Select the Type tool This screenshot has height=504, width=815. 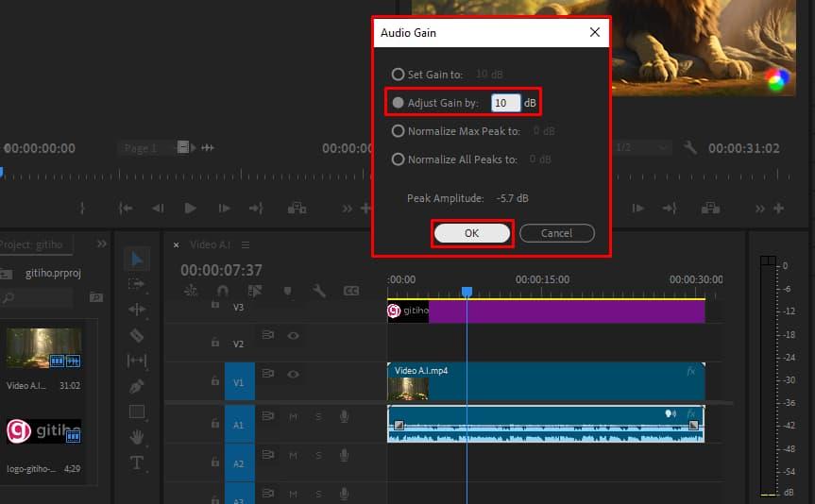point(137,462)
